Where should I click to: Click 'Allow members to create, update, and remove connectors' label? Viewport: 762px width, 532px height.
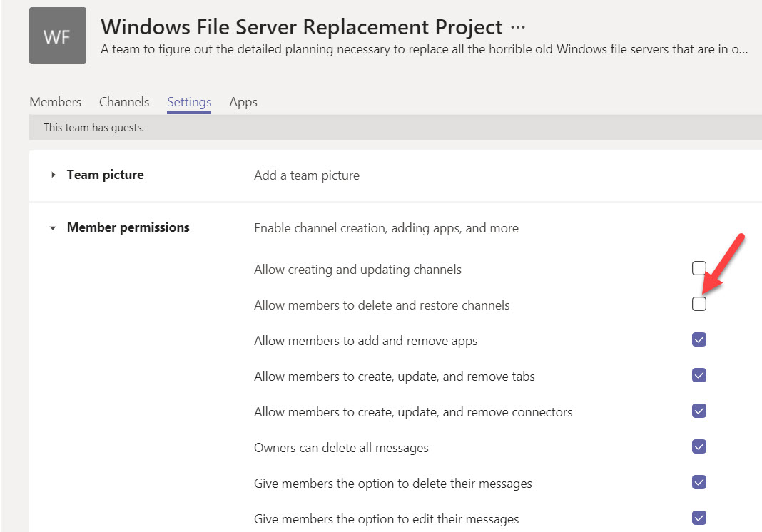click(x=413, y=412)
